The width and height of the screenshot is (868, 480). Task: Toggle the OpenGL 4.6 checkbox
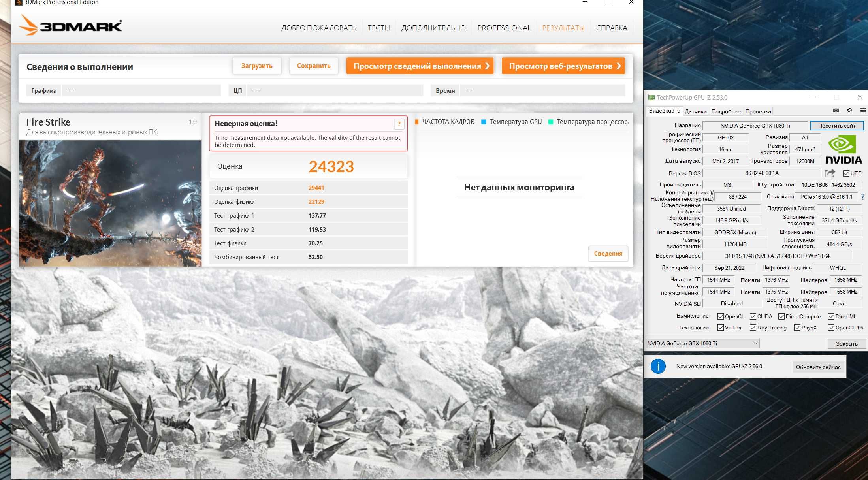click(831, 328)
